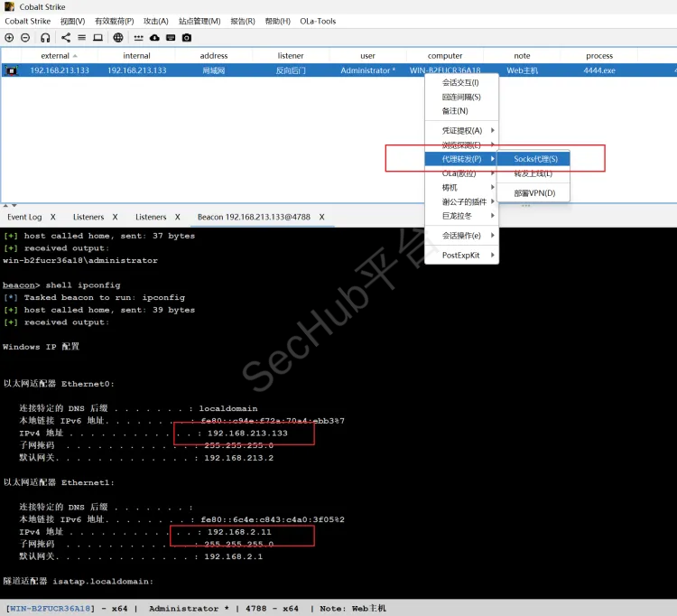
Task: Click the WIN-B2FUCR36A18 status bar entry
Action: (51, 608)
